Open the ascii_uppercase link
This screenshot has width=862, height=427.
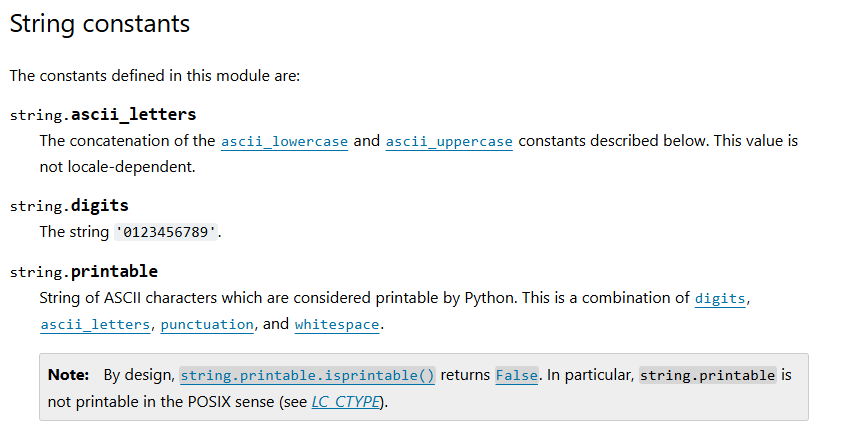[449, 142]
